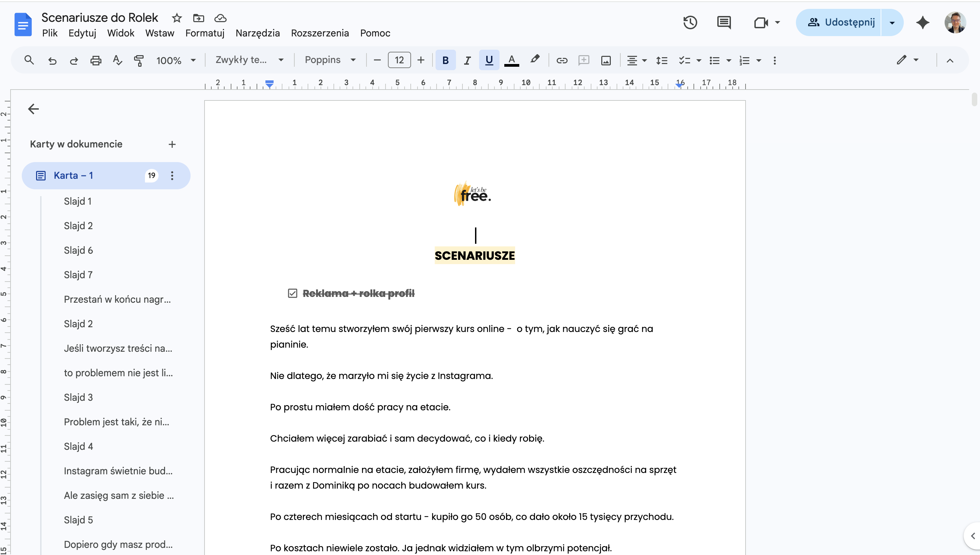Open the paragraph style dropdown
Screen dimensions: 980x555
click(250, 60)
